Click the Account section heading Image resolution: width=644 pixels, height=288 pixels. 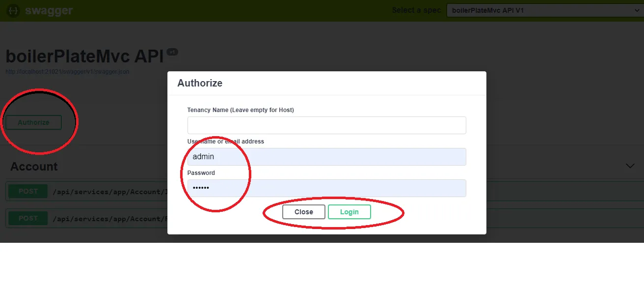34,167
